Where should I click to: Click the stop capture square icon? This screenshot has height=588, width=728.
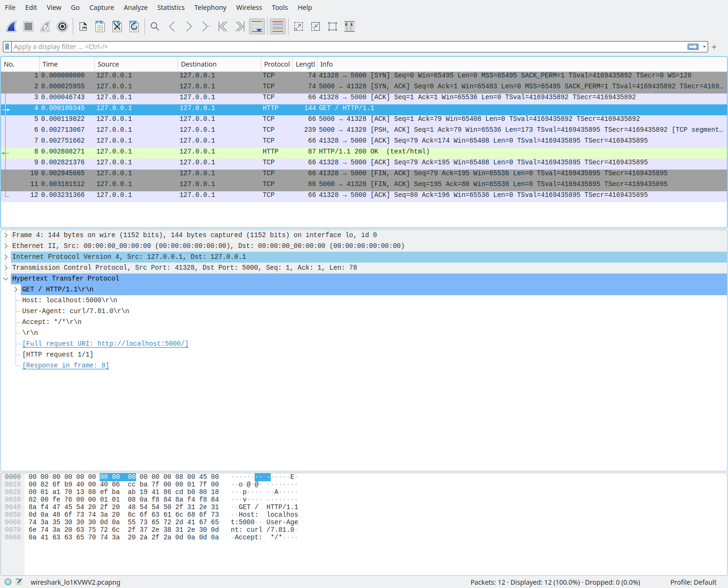28,26
